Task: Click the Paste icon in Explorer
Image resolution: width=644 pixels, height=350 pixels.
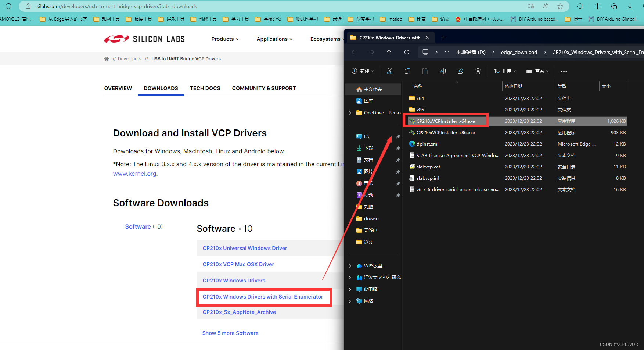Action: [425, 71]
